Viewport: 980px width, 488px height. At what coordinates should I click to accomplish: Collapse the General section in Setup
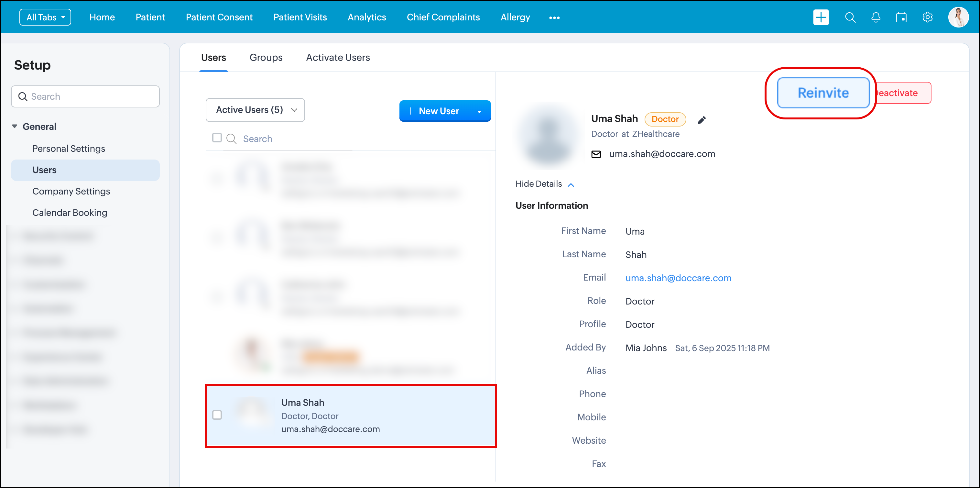pos(15,127)
